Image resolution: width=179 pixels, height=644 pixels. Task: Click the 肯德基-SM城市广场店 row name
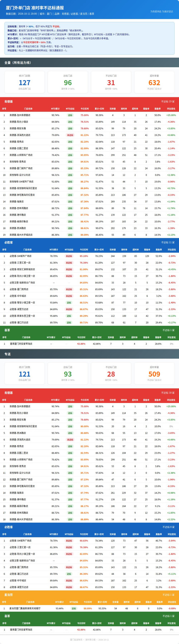pos(21,182)
